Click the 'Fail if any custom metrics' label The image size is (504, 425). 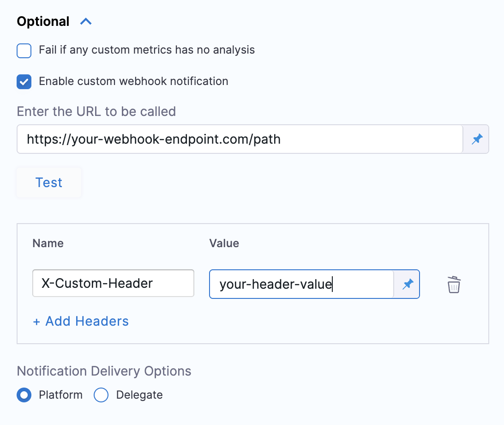tap(147, 50)
